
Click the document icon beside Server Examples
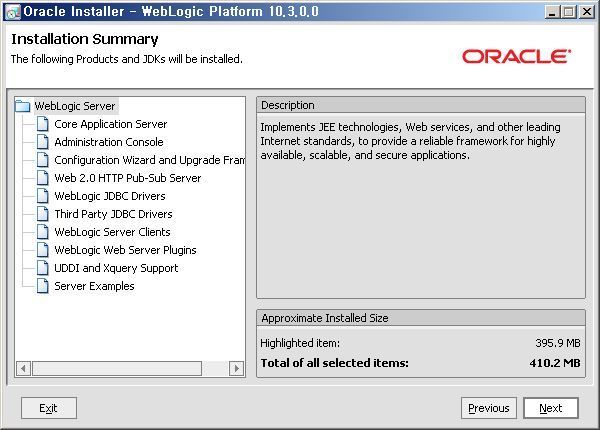42,286
